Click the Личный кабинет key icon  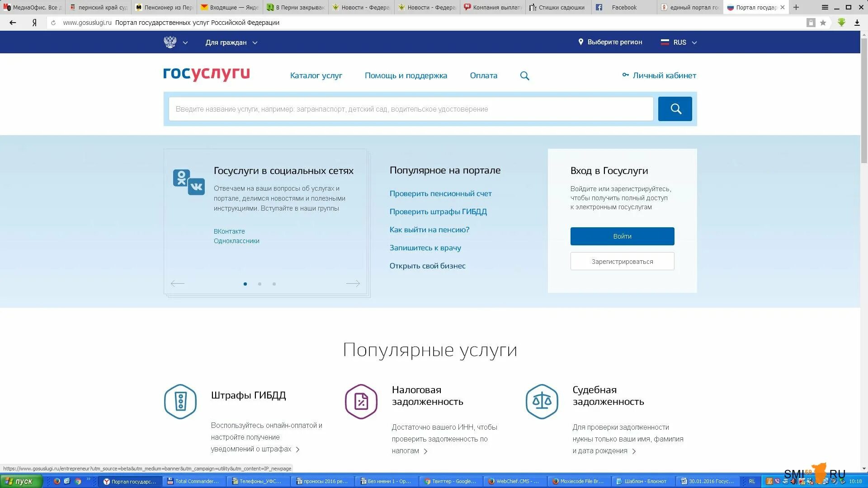(625, 75)
